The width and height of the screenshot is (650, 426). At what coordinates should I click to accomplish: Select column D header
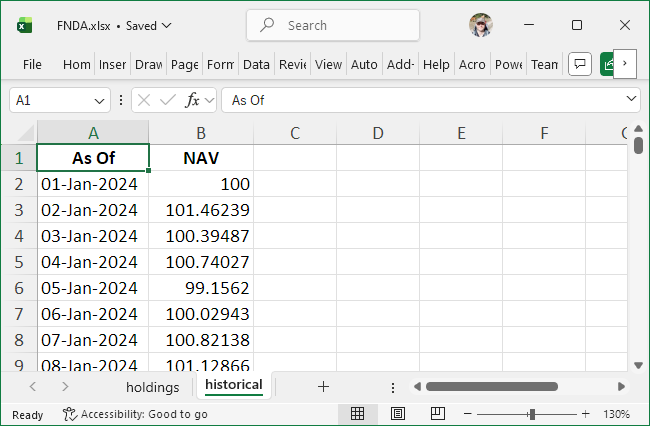(378, 133)
